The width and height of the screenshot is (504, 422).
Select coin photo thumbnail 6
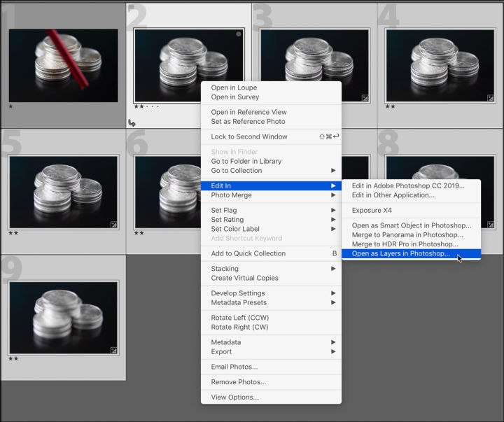tap(167, 192)
